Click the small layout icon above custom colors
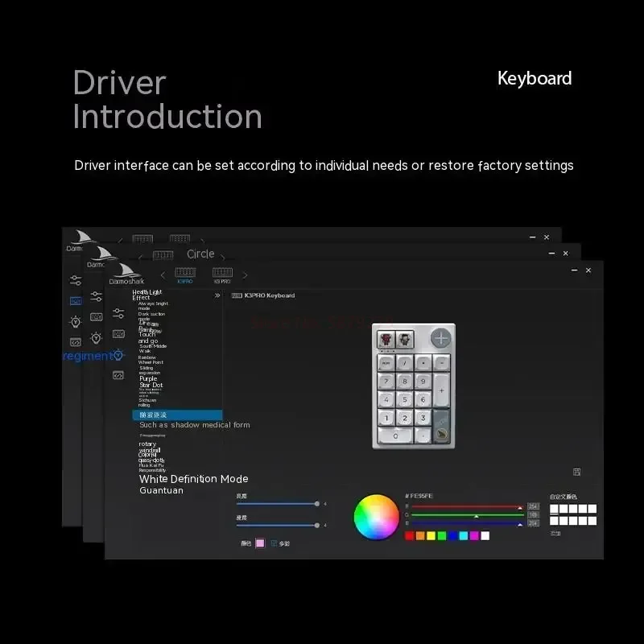The height and width of the screenshot is (644, 644). [576, 472]
